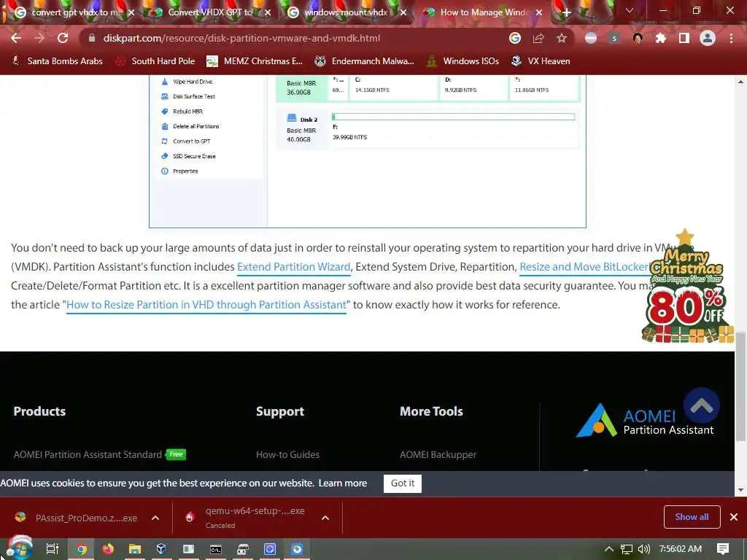Expand options for qemu-w64-setup download
The width and height of the screenshot is (747, 560).
click(325, 518)
